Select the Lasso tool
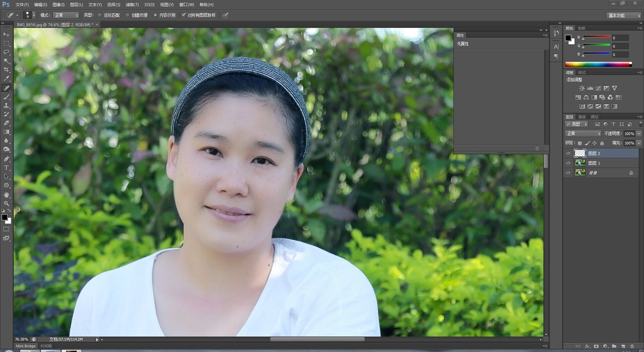 pos(7,52)
